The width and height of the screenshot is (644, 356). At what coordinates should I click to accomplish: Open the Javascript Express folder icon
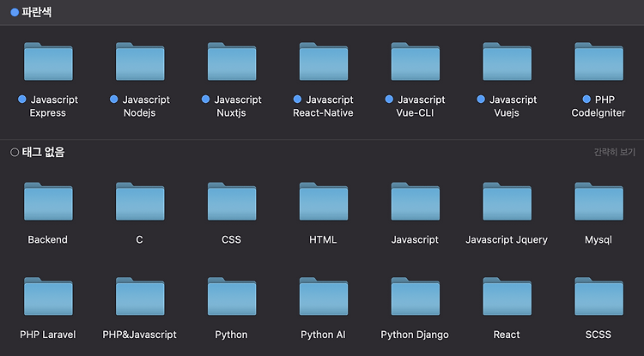tap(48, 62)
